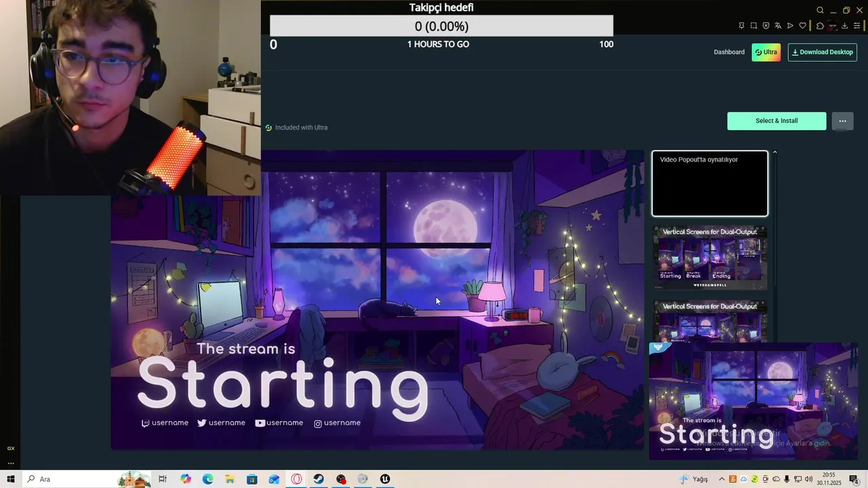Click the send/flow arrow icon in toolbar
Screen dimensions: 868x488
point(790,26)
